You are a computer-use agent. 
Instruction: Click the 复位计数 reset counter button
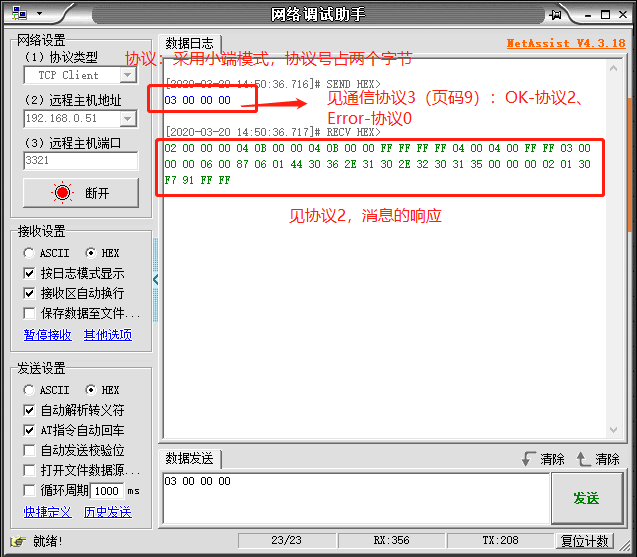click(x=585, y=541)
